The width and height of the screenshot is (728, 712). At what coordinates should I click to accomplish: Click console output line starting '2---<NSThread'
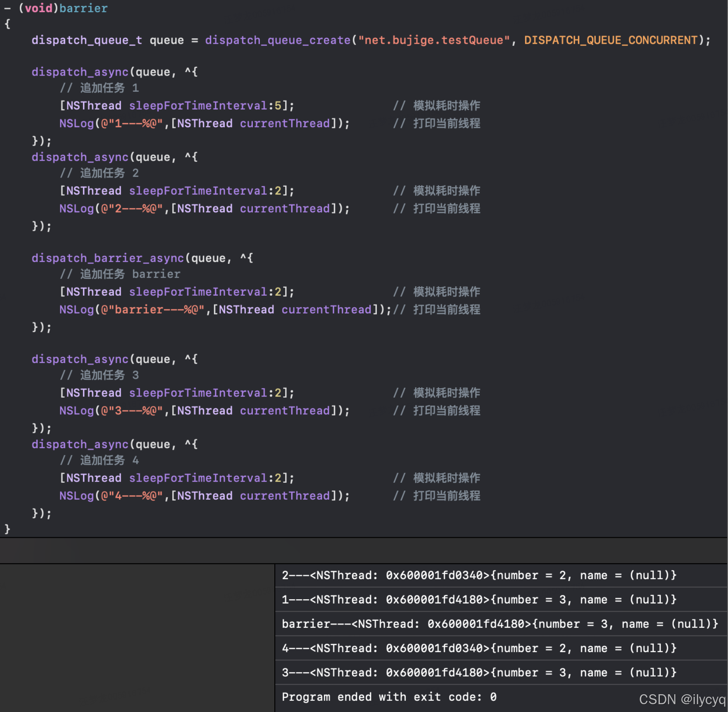[479, 575]
